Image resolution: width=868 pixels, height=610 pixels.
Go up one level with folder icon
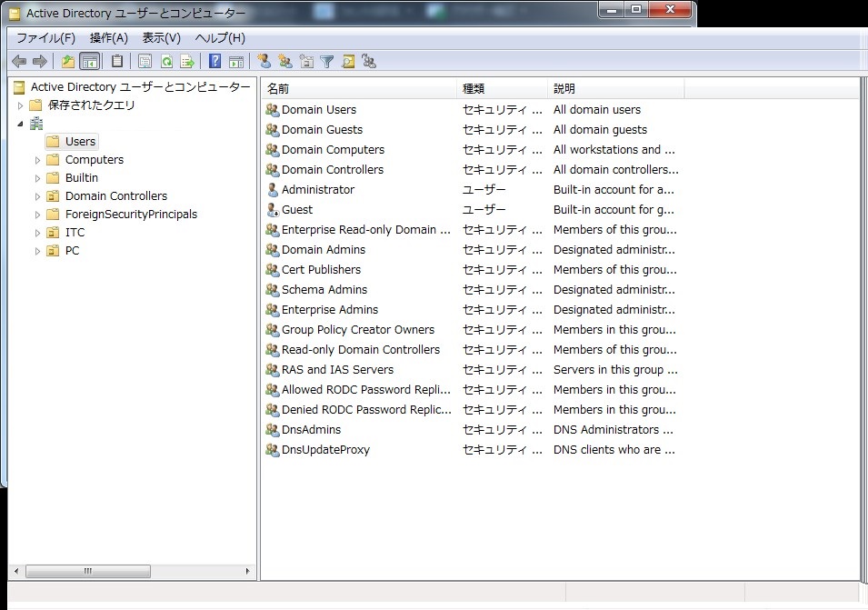[x=68, y=62]
